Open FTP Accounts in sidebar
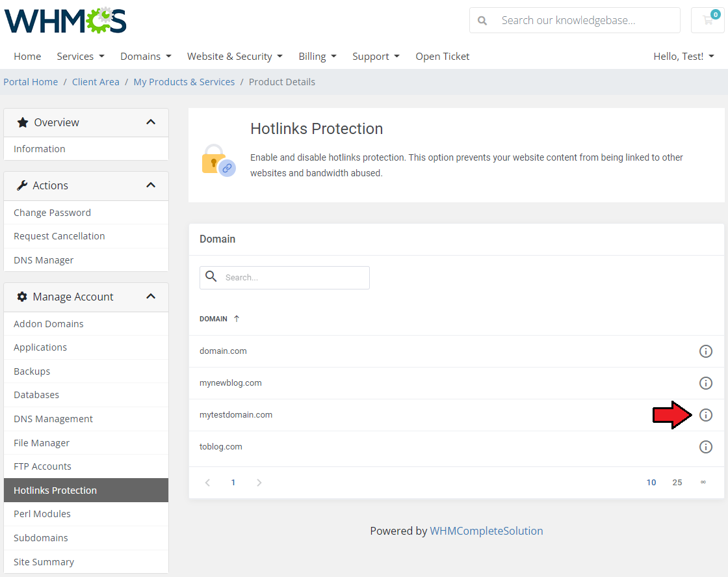 [86, 466]
